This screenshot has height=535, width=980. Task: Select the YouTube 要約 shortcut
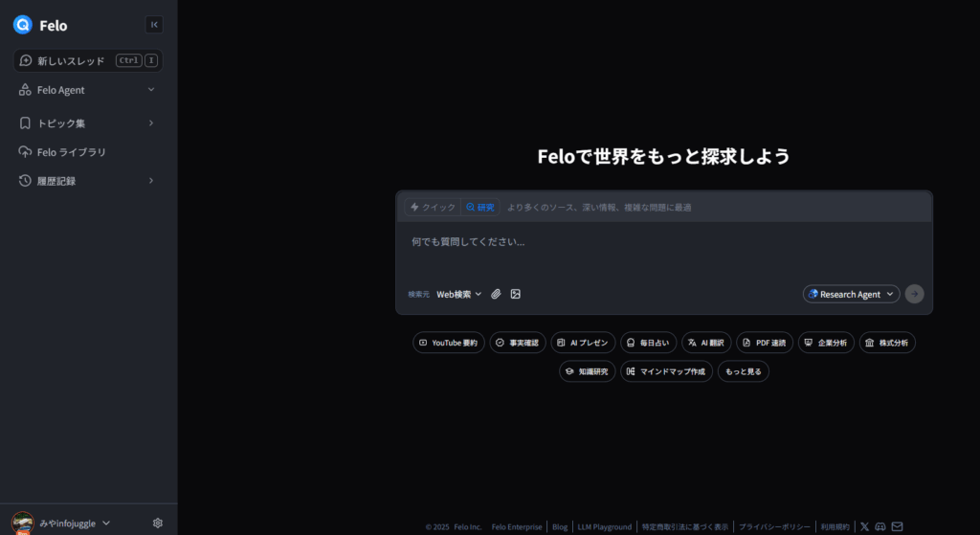(x=449, y=343)
